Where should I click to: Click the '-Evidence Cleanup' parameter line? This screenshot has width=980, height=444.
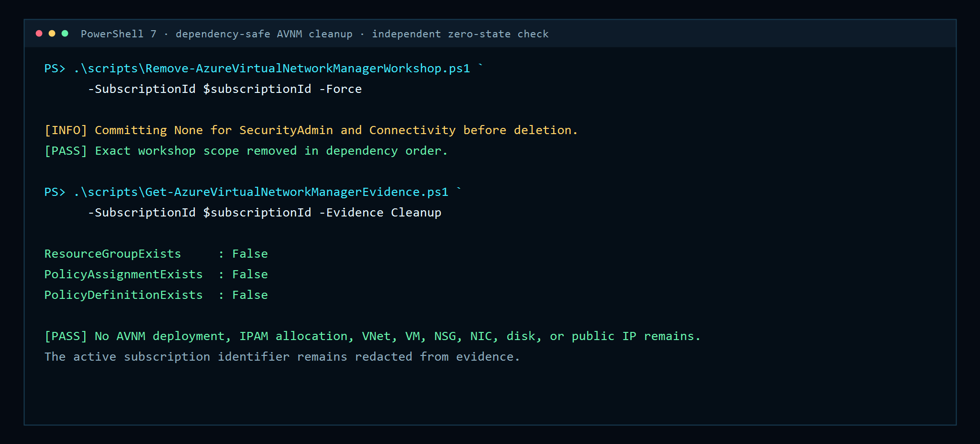point(265,213)
